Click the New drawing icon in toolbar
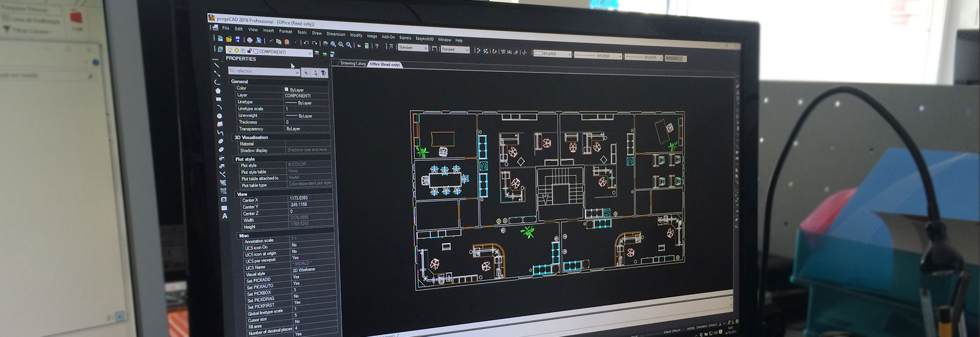980x337 pixels. pyautogui.click(x=220, y=38)
